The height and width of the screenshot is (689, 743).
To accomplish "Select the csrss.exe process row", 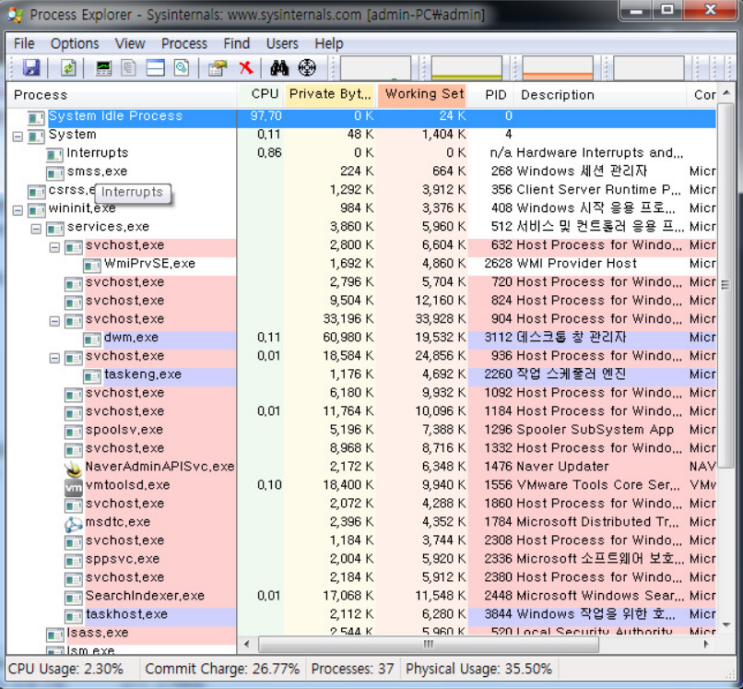I will 362,190.
